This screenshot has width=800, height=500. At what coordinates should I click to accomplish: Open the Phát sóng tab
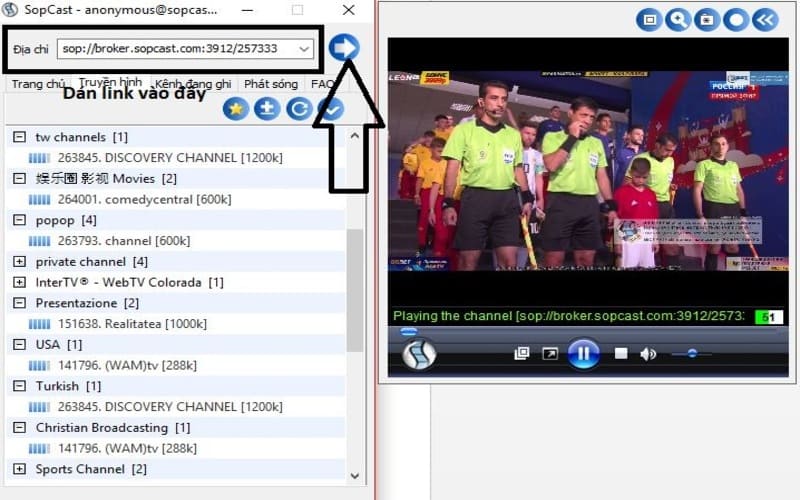[273, 84]
